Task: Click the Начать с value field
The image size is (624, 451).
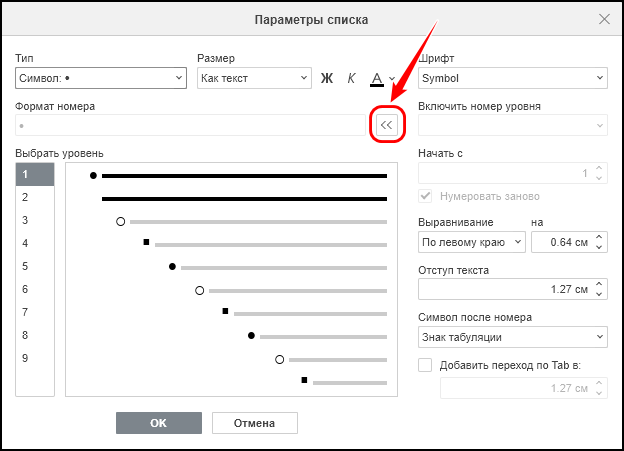Action: tap(513, 173)
